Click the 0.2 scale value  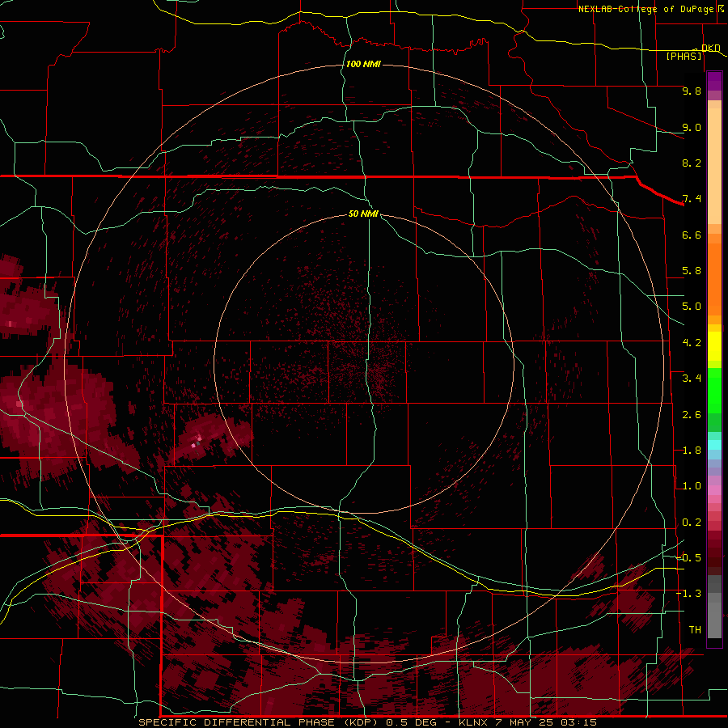click(x=692, y=523)
